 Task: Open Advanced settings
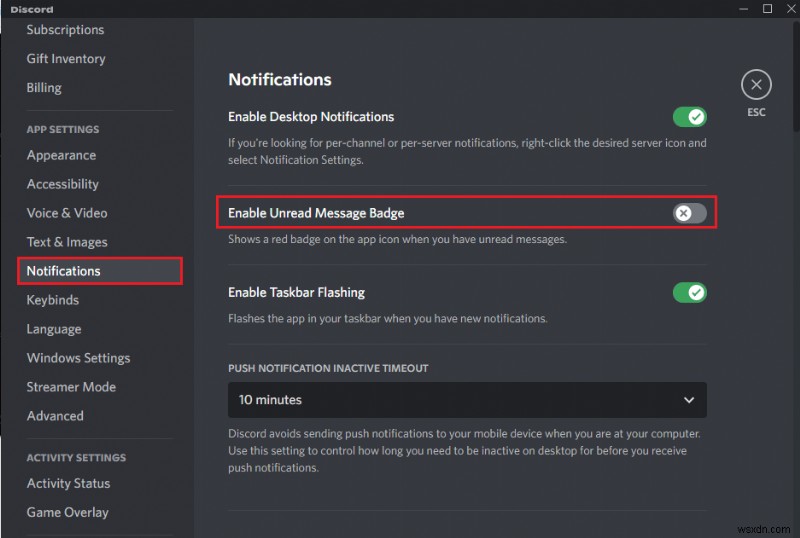[55, 416]
